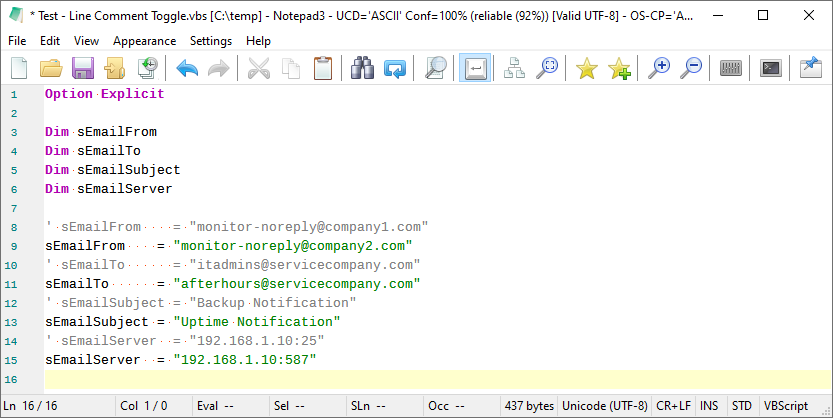Viewport: 833px width, 418px height.
Task: Click the text "Option Explicit"
Action: [105, 94]
